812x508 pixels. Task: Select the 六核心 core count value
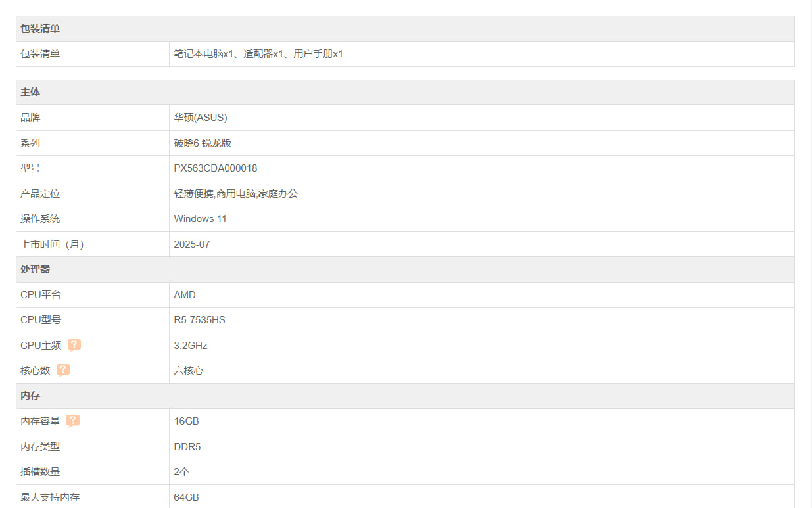click(x=189, y=371)
